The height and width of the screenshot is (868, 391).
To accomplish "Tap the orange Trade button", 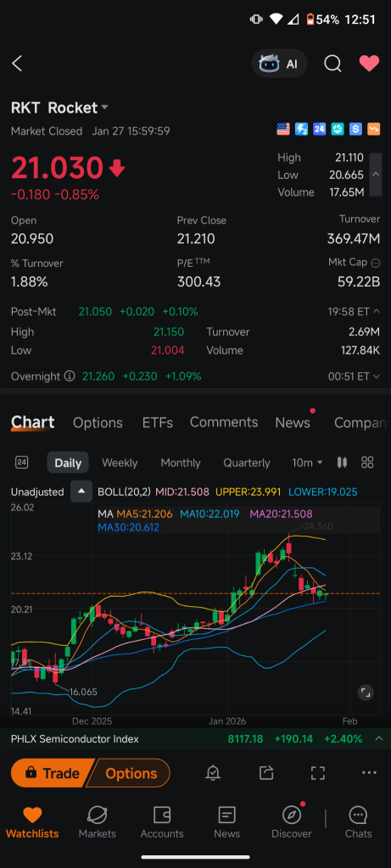I will point(52,773).
